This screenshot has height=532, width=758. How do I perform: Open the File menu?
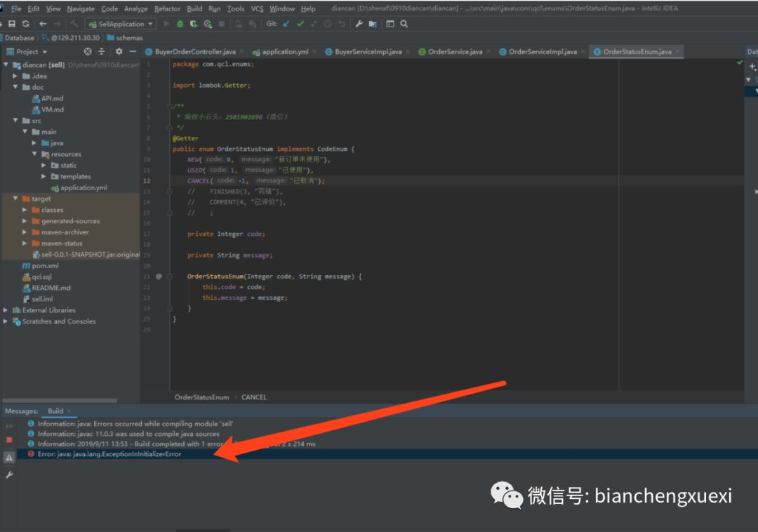click(16, 8)
